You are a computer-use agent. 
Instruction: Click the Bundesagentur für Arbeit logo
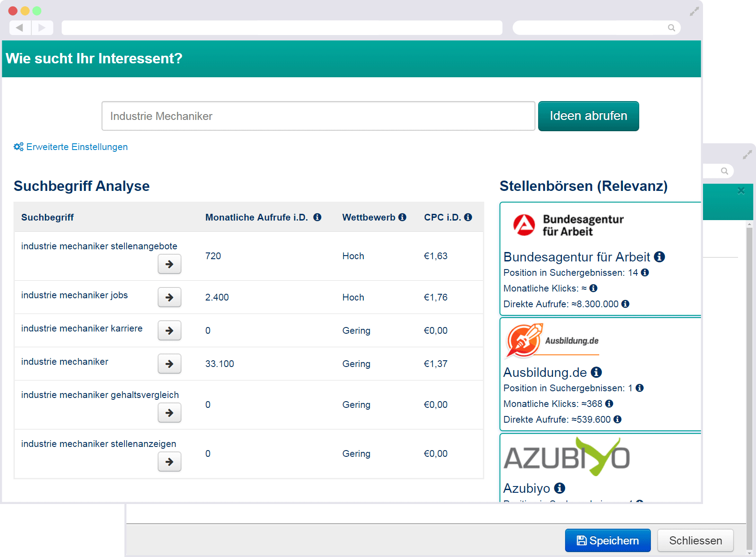[569, 225]
